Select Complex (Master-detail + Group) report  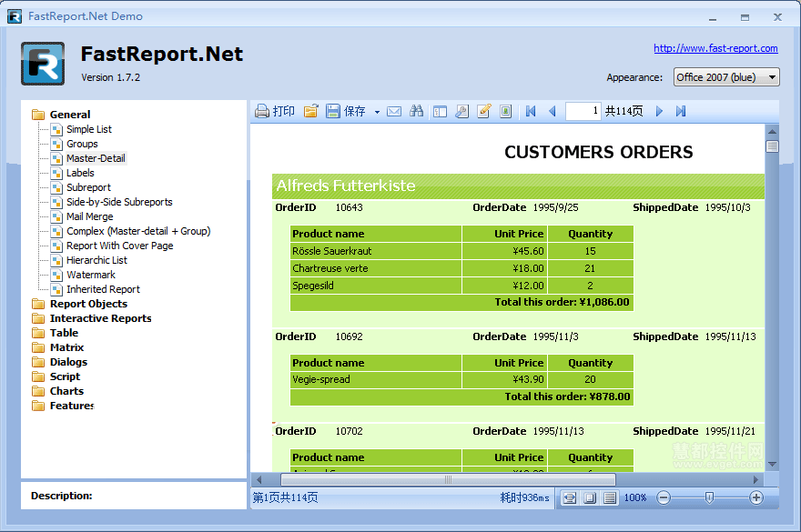coord(138,231)
